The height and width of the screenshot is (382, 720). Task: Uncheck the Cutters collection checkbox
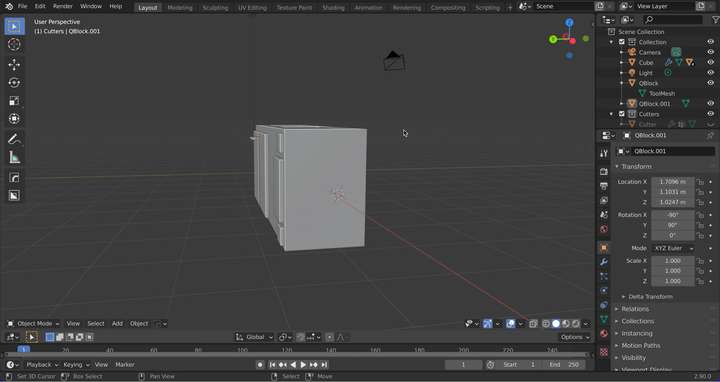point(622,114)
